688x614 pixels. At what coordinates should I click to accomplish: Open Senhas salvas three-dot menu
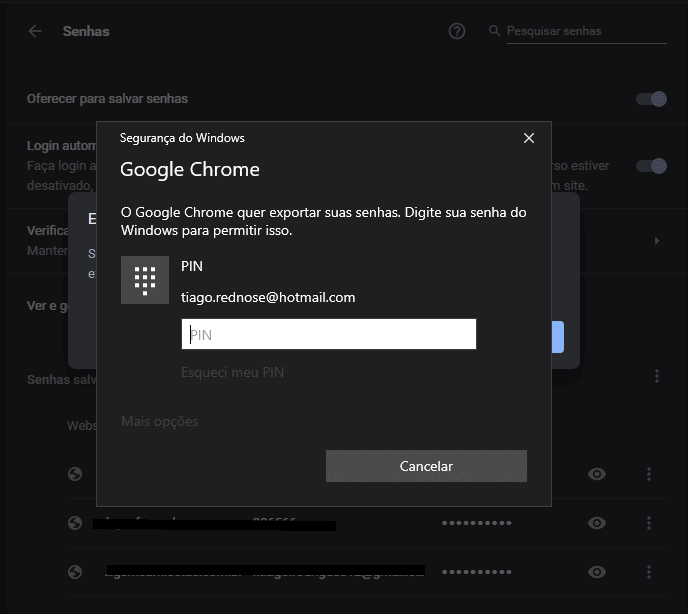click(x=657, y=376)
